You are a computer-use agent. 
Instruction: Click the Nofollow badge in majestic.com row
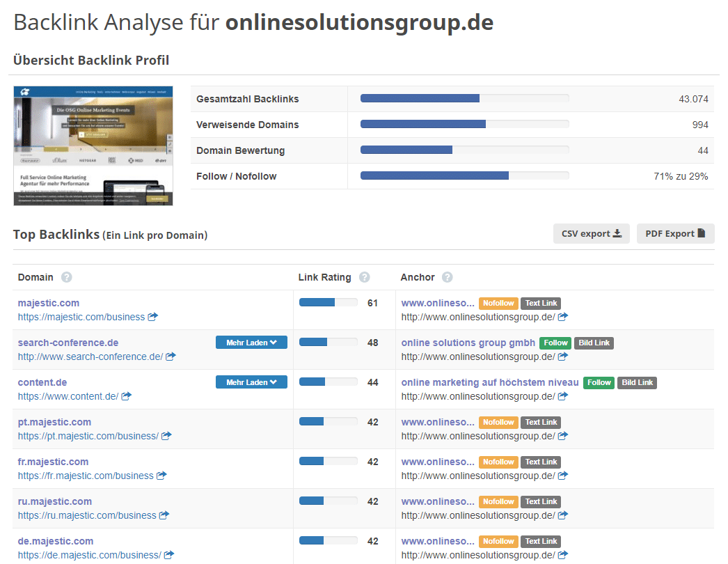[x=498, y=303]
